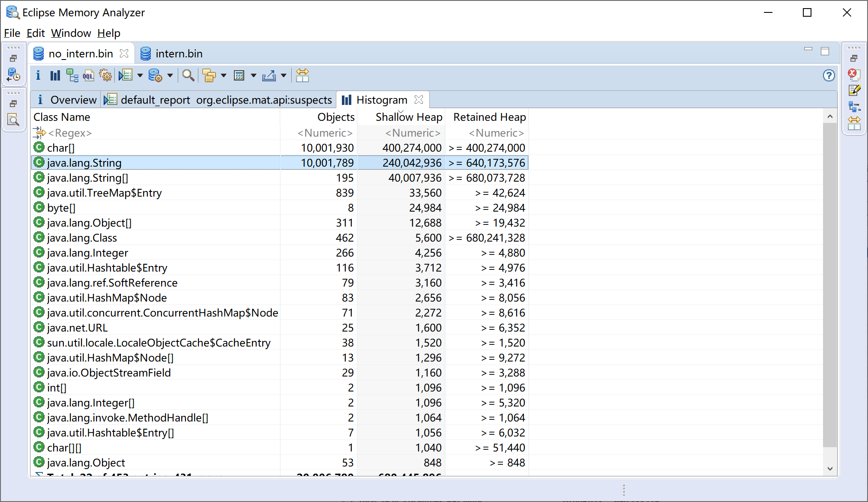Image resolution: width=868 pixels, height=502 pixels.
Task: Minimize the editor area pane
Action: [x=808, y=50]
